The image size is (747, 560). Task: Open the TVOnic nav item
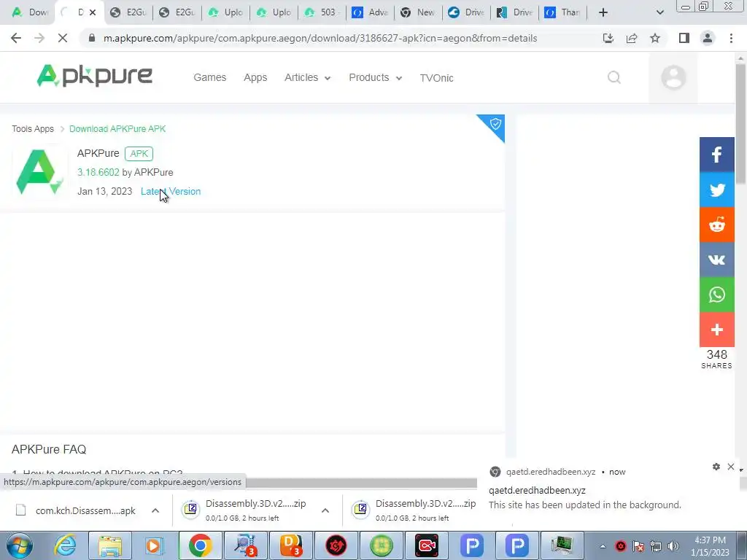(x=436, y=77)
